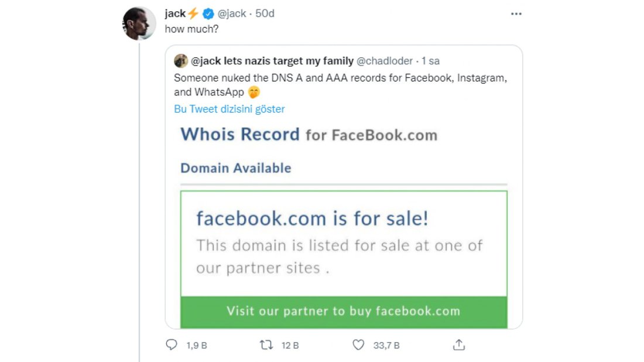Click the share tweet icon
644x362 pixels.
point(460,345)
